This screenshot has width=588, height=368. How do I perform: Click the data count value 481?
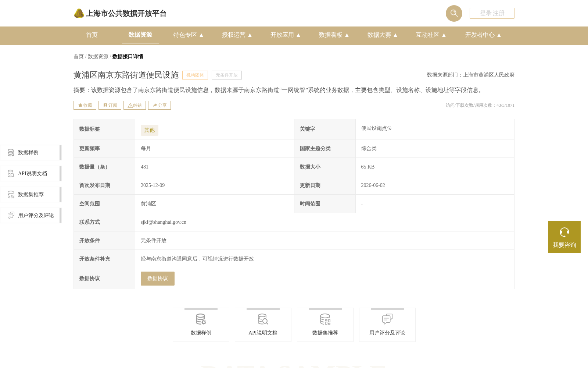tap(145, 167)
